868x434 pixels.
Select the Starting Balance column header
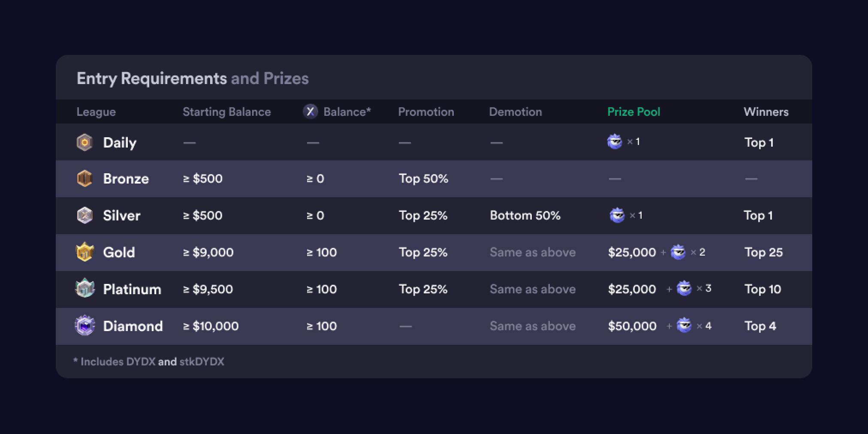(x=227, y=112)
